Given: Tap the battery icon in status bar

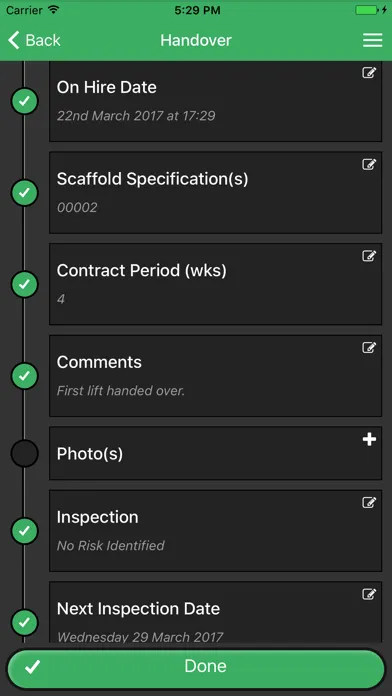Looking at the screenshot, I should 368,10.
